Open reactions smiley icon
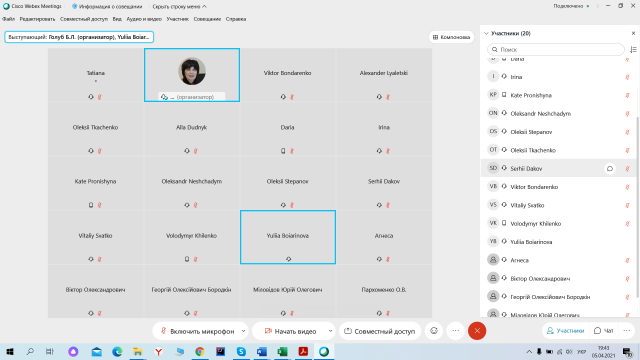640x360 pixels. (434, 331)
